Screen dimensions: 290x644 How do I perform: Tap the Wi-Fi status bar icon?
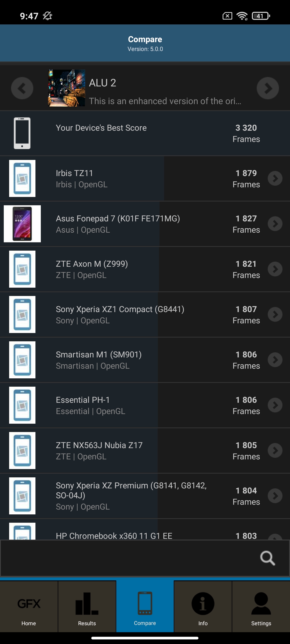(242, 16)
